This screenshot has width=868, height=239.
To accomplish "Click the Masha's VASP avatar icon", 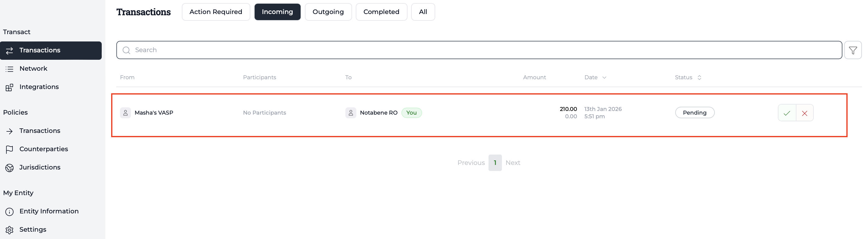I will tap(125, 112).
